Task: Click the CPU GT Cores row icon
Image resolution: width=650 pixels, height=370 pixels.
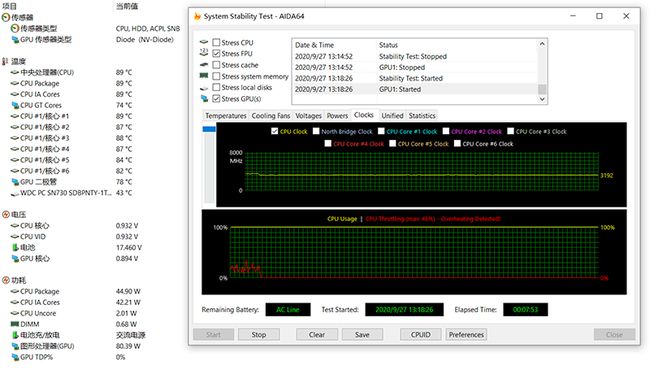Action: pos(15,105)
